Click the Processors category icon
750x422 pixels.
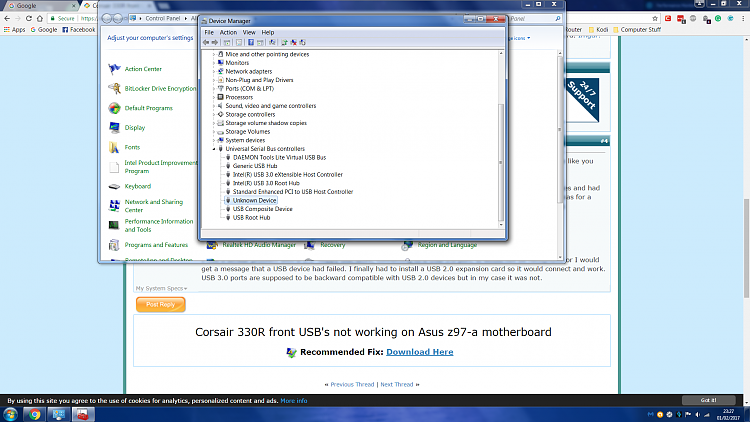[x=221, y=97]
